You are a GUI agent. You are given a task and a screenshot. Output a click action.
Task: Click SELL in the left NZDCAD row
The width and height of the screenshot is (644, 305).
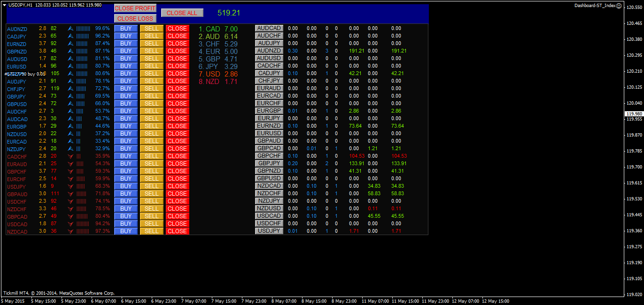(x=152, y=231)
